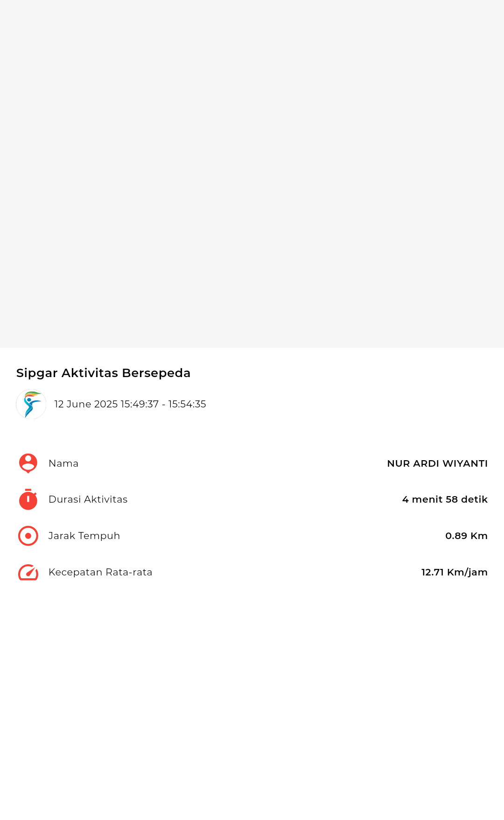Click the empty gray map area
Image resolution: width=504 pixels, height=820 pixels.
[252, 174]
